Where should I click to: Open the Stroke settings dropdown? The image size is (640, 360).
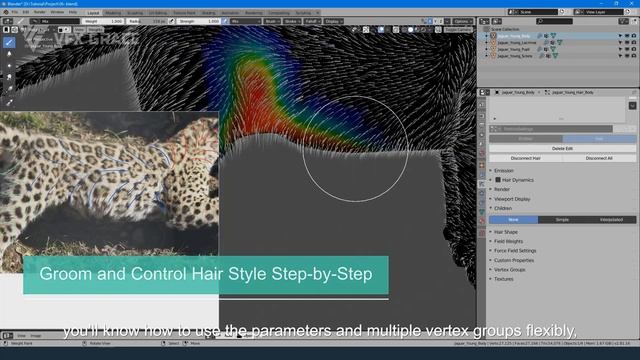(292, 21)
